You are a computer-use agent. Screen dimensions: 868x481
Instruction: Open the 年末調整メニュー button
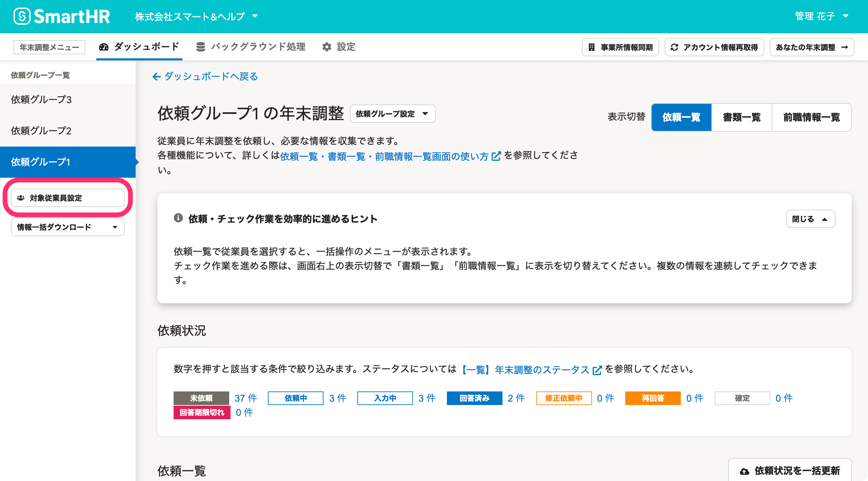(x=50, y=47)
